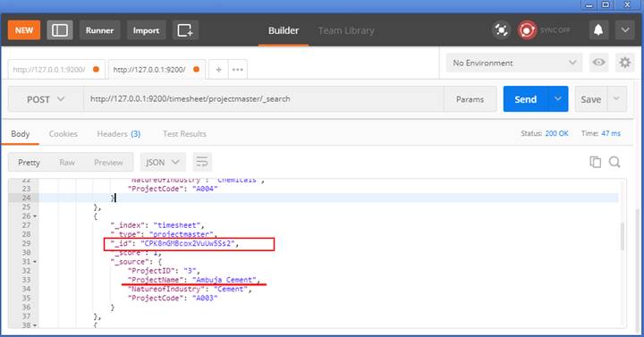Choose the Preview view

pos(108,163)
